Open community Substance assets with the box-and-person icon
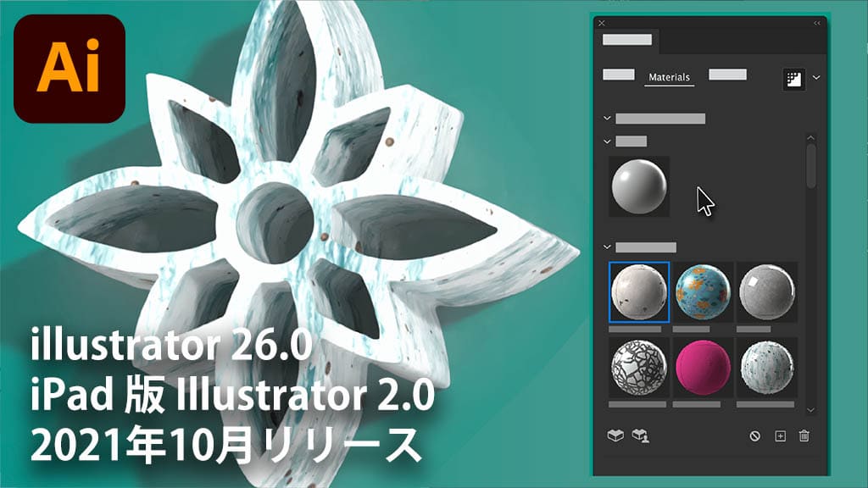This screenshot has height=488, width=868. pos(640,436)
